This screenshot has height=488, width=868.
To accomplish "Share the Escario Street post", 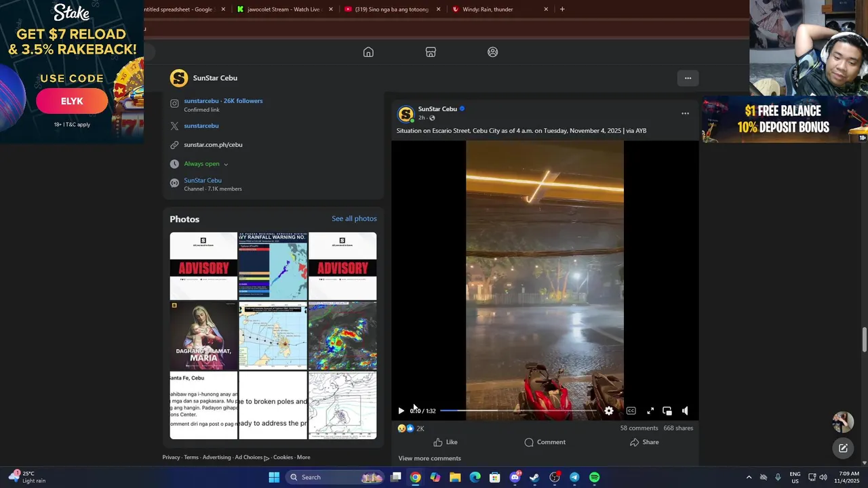I will (x=644, y=442).
